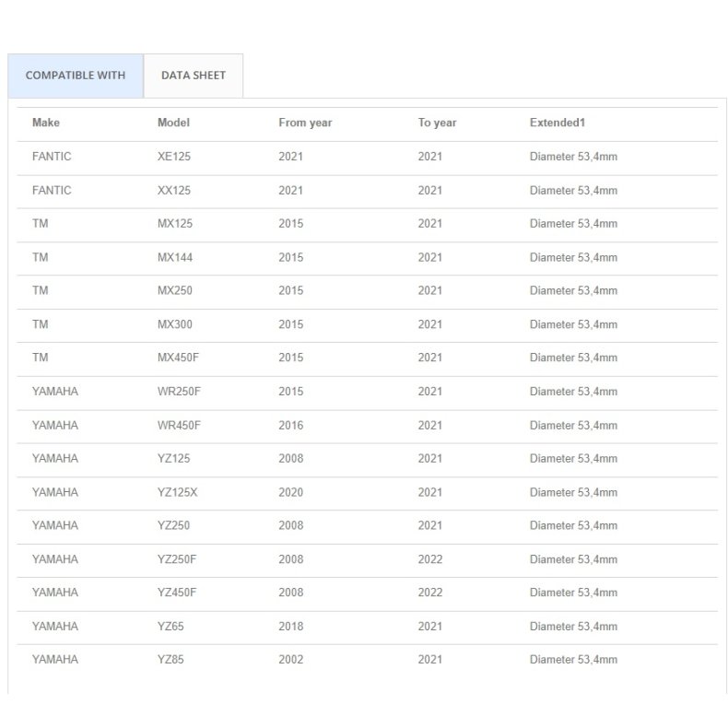The width and height of the screenshot is (728, 728).
Task: Click the YZ85 model entry
Action: tap(170, 660)
